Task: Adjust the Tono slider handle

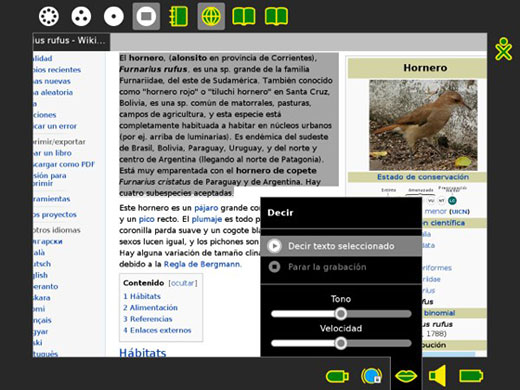Action: 341,313
